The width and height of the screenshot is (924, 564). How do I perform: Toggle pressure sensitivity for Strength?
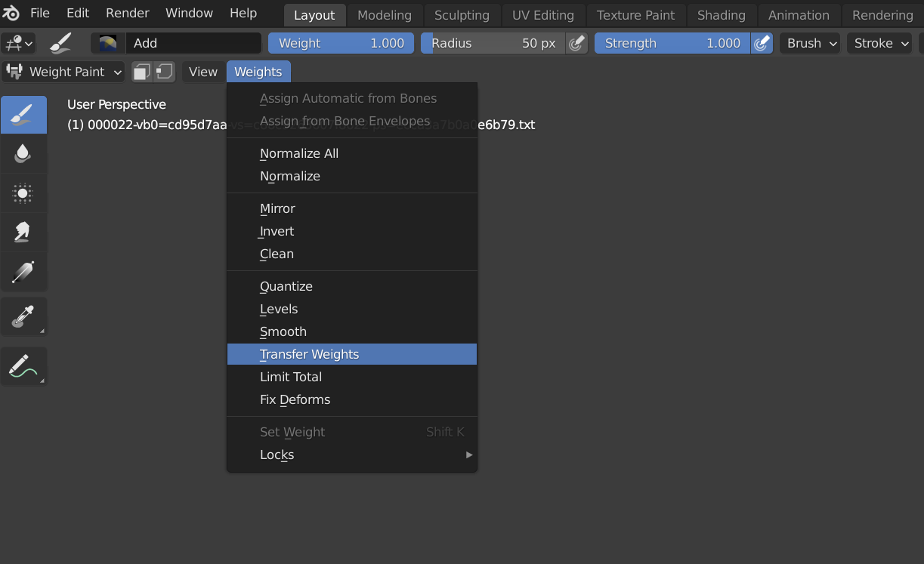tap(762, 43)
